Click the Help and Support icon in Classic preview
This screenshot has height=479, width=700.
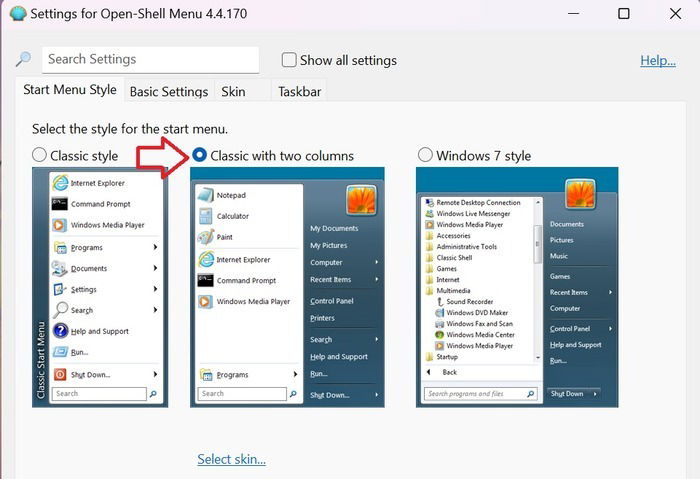click(60, 331)
